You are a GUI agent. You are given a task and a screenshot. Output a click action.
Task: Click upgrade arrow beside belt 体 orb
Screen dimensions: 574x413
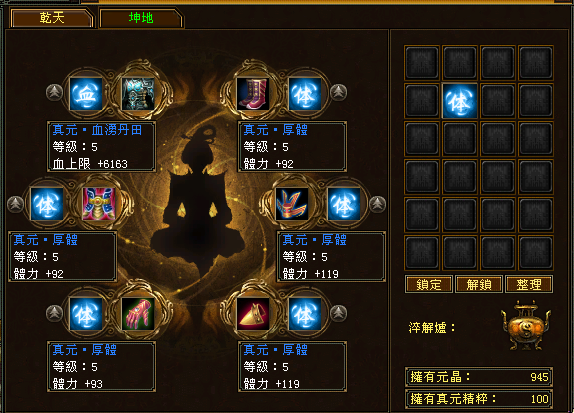click(15, 204)
